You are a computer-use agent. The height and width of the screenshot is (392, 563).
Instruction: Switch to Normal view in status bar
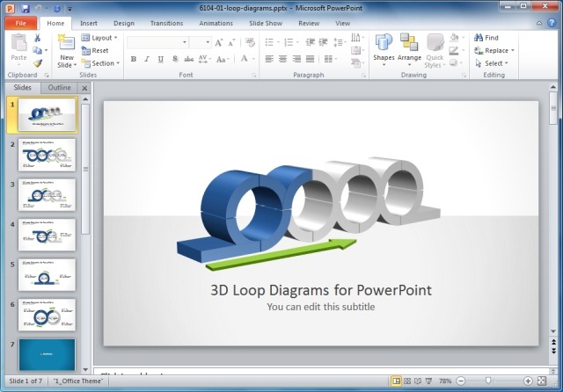tap(396, 381)
